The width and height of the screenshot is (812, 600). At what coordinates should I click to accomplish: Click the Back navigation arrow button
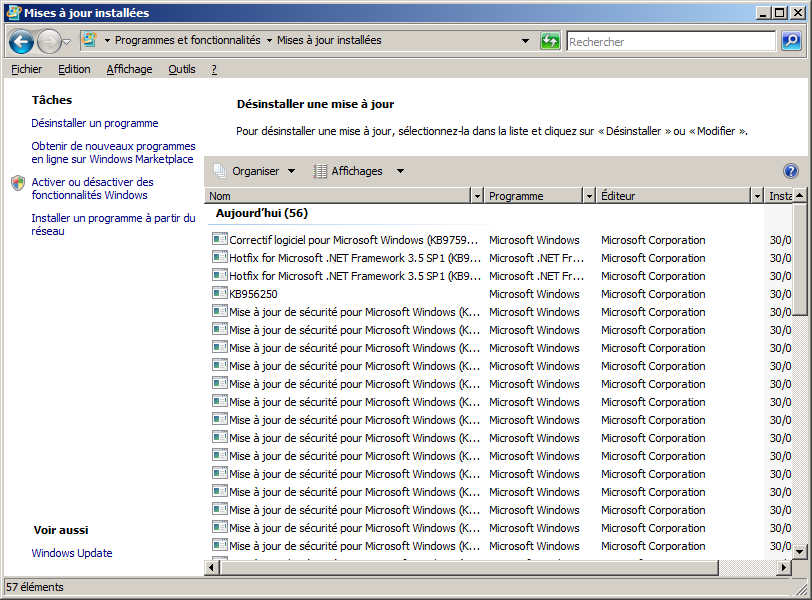point(21,42)
